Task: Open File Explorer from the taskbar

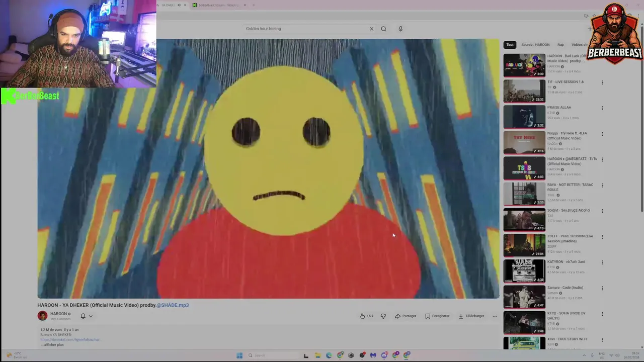Action: pyautogui.click(x=317, y=355)
